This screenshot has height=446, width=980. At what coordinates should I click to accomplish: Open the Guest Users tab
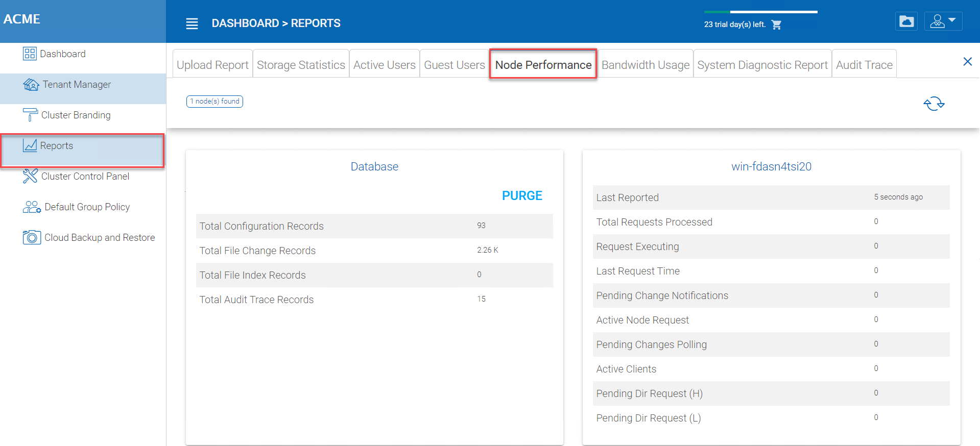pyautogui.click(x=455, y=65)
